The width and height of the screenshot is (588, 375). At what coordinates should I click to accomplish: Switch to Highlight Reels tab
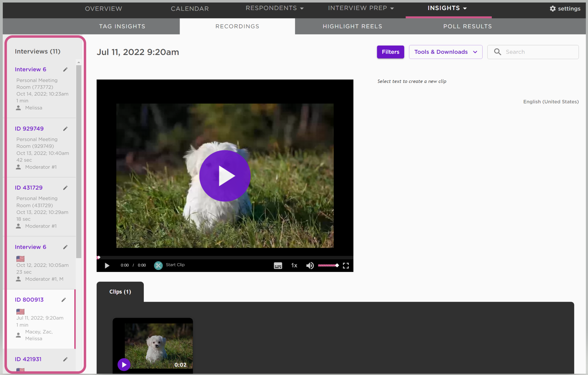pyautogui.click(x=352, y=26)
